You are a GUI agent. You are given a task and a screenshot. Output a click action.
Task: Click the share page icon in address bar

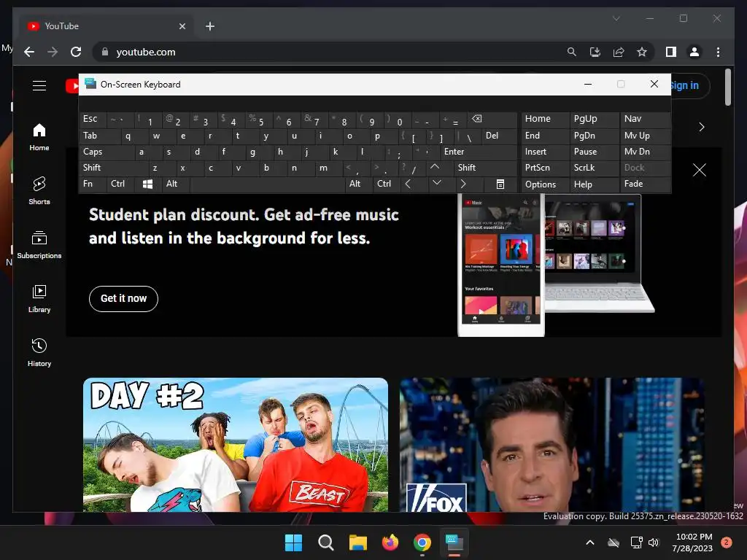click(619, 52)
